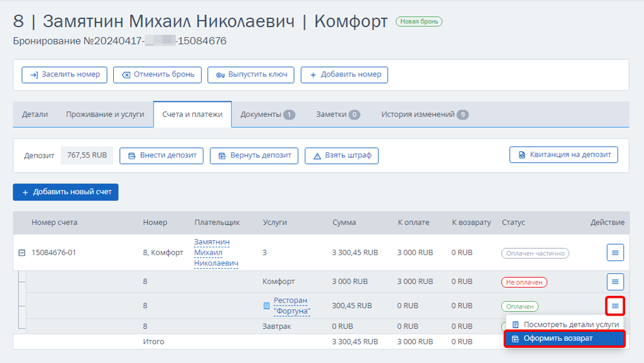The image size is (644, 363).
Task: Click the 'Оплачен' status for restaurant row
Action: 519,306
